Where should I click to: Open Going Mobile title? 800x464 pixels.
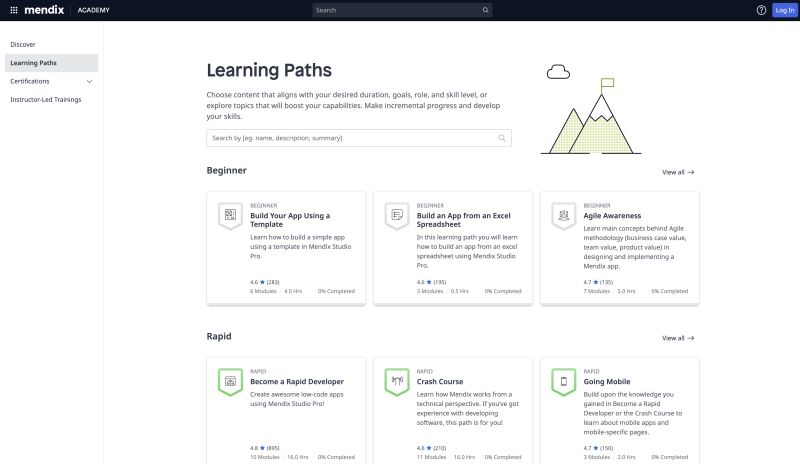point(607,382)
